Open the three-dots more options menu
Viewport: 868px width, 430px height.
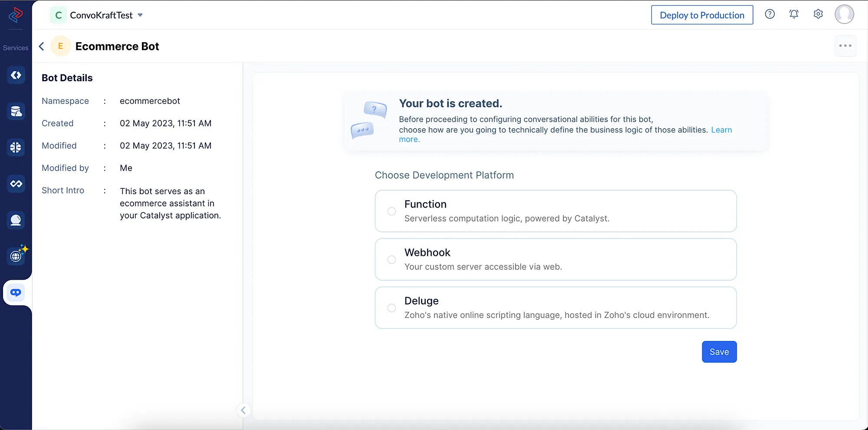coord(845,46)
